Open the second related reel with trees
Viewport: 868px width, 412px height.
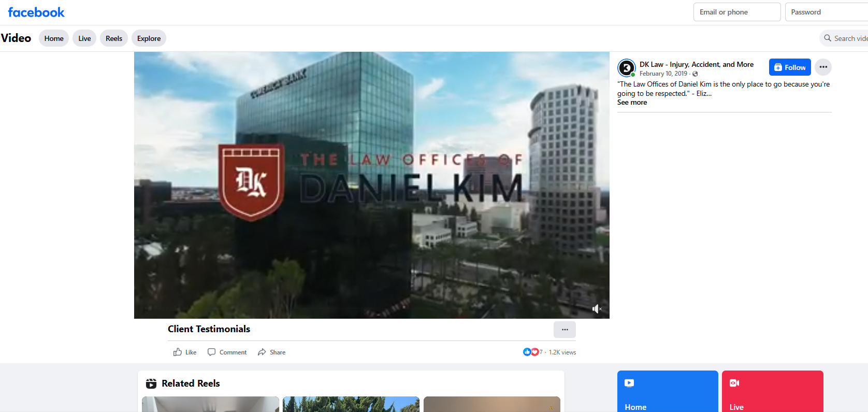(351, 404)
